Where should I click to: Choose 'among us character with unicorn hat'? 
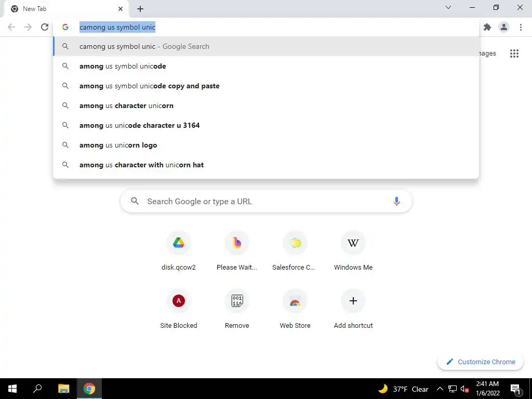pyautogui.click(x=266, y=165)
